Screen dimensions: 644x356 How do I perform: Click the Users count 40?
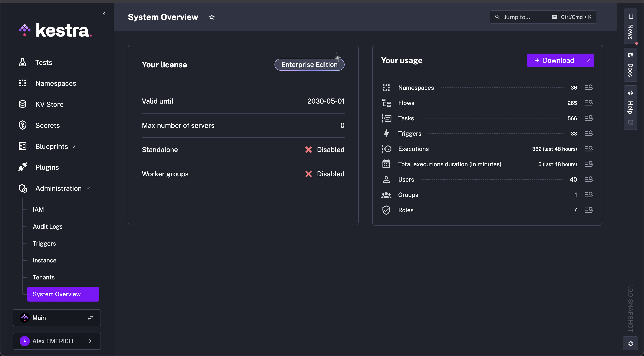tap(573, 179)
